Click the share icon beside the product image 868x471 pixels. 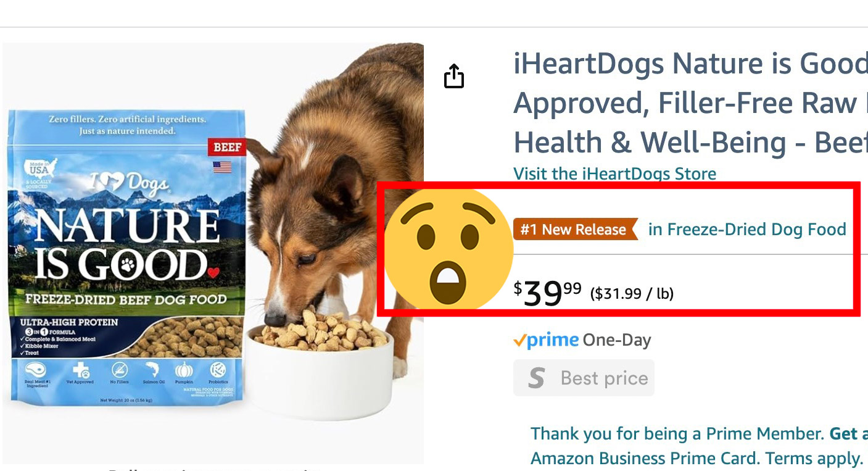(453, 76)
